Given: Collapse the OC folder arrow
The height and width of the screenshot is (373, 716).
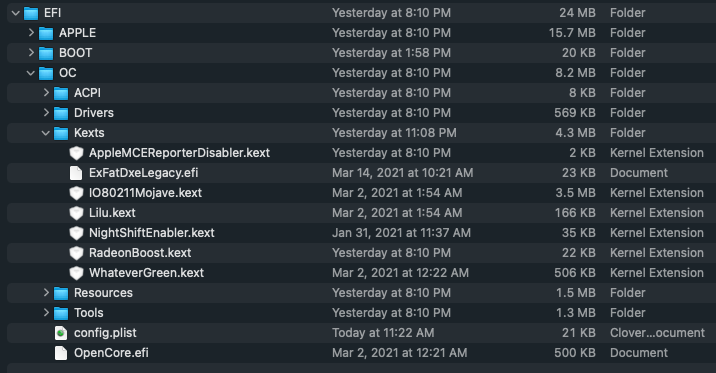Looking at the screenshot, I should tap(31, 73).
